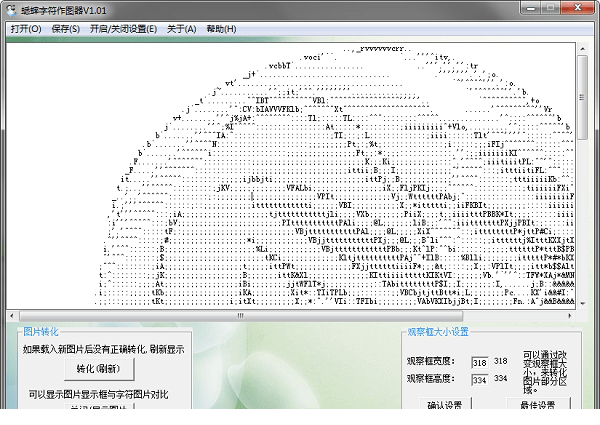Click the 确认设置 button
This screenshot has height=425, width=600.
pyautogui.click(x=445, y=404)
